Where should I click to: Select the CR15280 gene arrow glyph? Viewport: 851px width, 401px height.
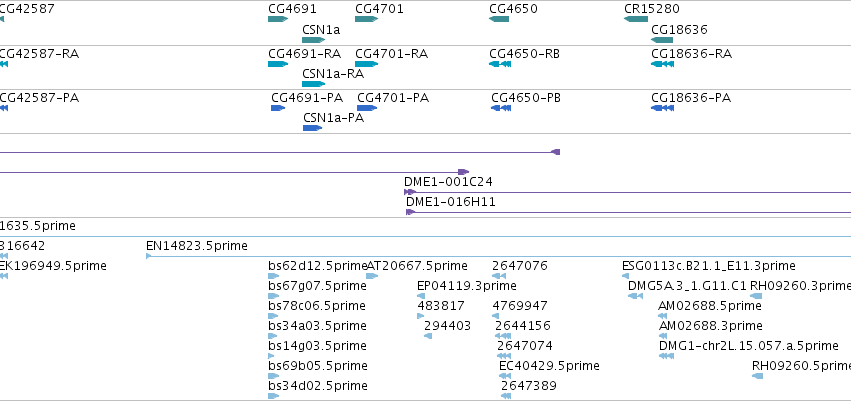tap(636, 19)
